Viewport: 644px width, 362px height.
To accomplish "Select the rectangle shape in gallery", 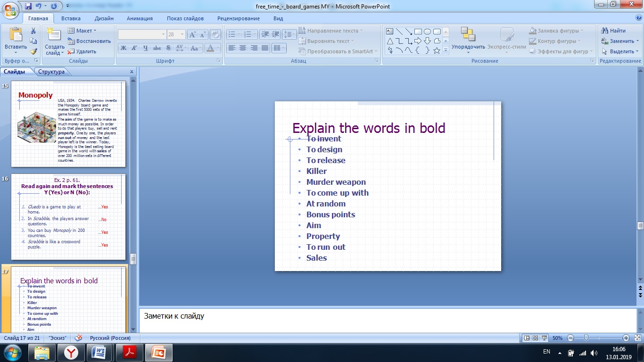I will coord(418,32).
